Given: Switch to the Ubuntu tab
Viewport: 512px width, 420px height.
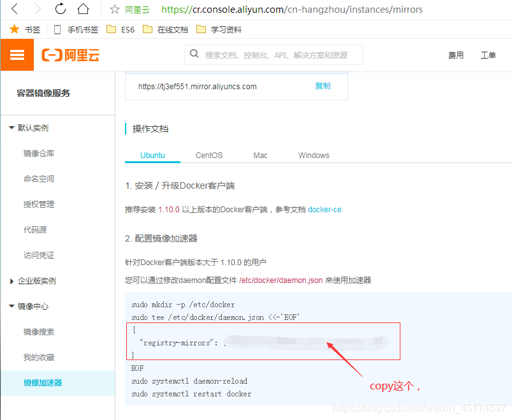Looking at the screenshot, I should pyautogui.click(x=152, y=156).
